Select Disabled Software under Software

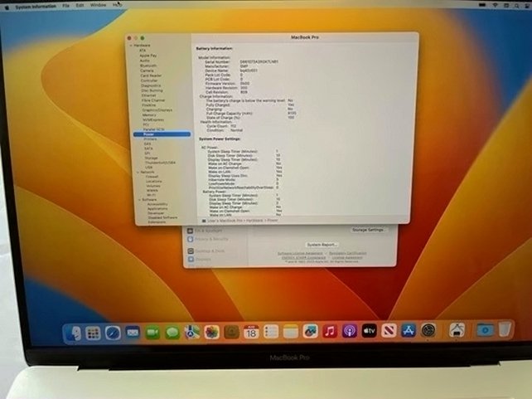click(162, 217)
